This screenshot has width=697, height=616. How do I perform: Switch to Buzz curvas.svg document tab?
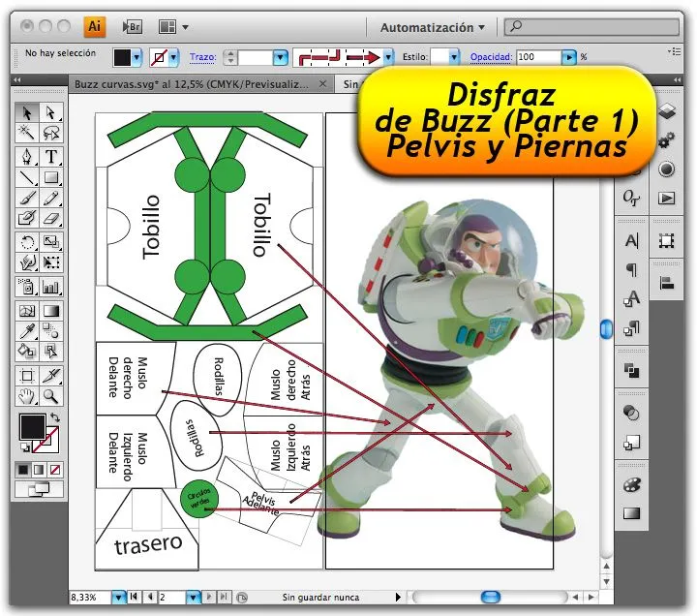point(191,84)
